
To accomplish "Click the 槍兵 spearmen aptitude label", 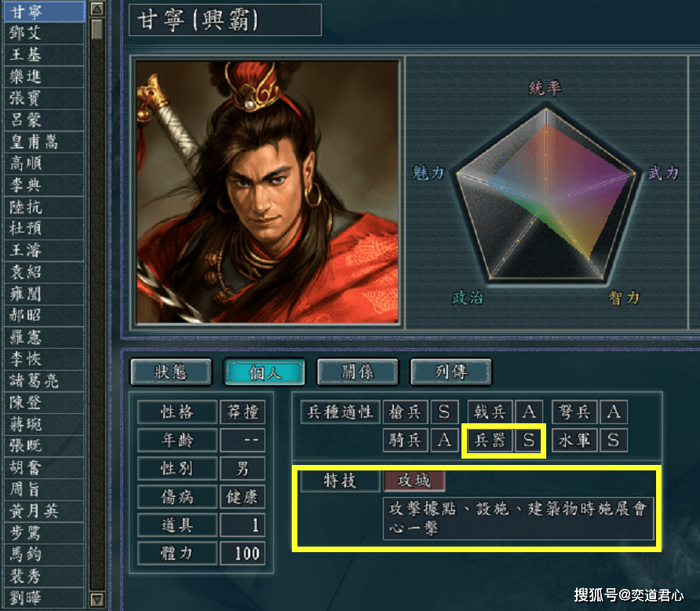I will click(x=406, y=412).
